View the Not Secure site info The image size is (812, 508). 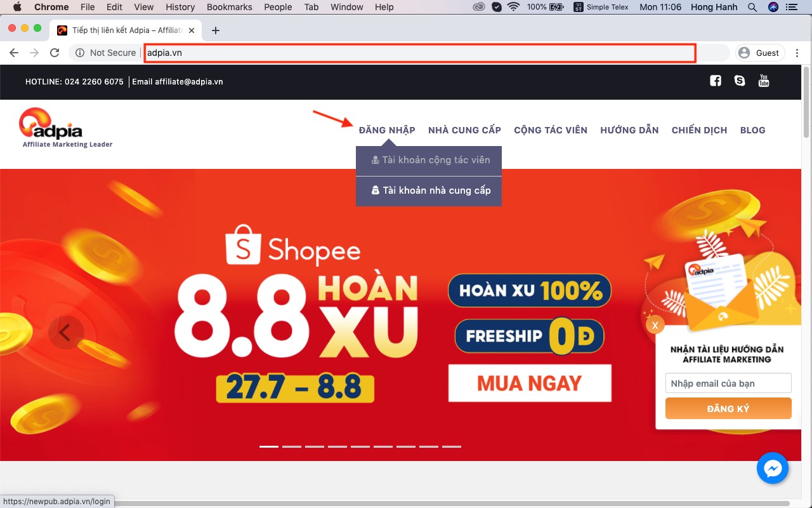point(106,53)
